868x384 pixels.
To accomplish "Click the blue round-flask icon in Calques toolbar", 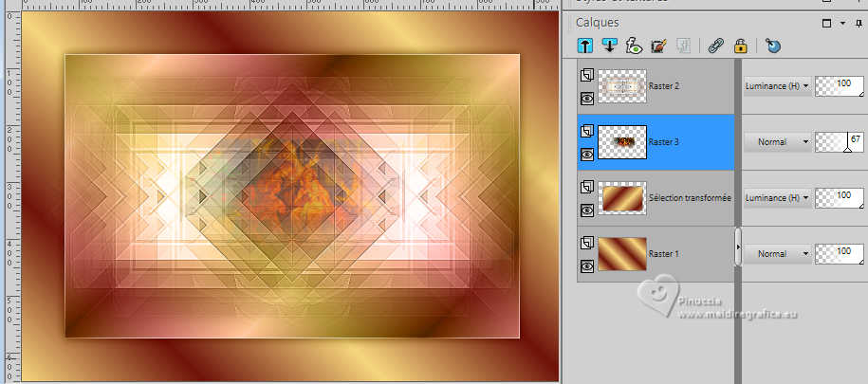I will [773, 46].
